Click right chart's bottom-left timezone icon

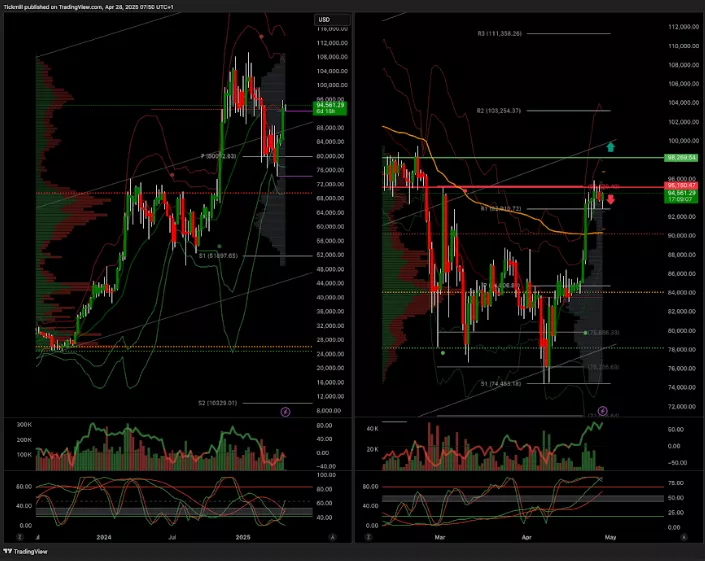[369, 537]
